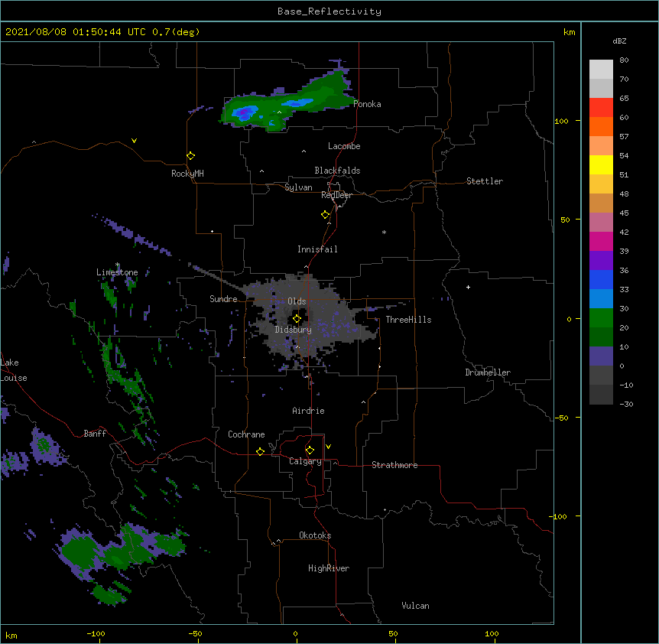Click the RockyMH label
This screenshot has height=644, width=659.
point(187,174)
